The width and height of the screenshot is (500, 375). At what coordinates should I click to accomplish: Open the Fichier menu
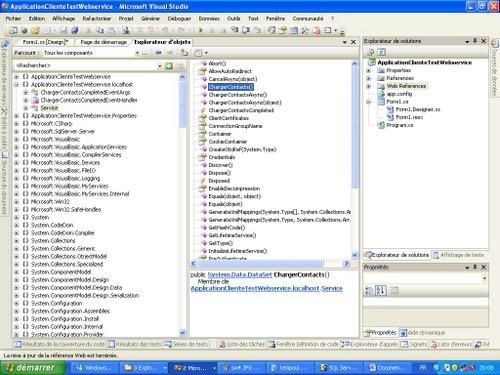13,18
